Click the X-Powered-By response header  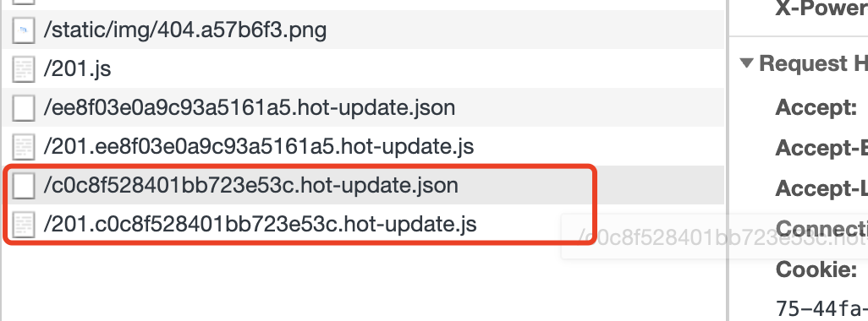[x=821, y=8]
